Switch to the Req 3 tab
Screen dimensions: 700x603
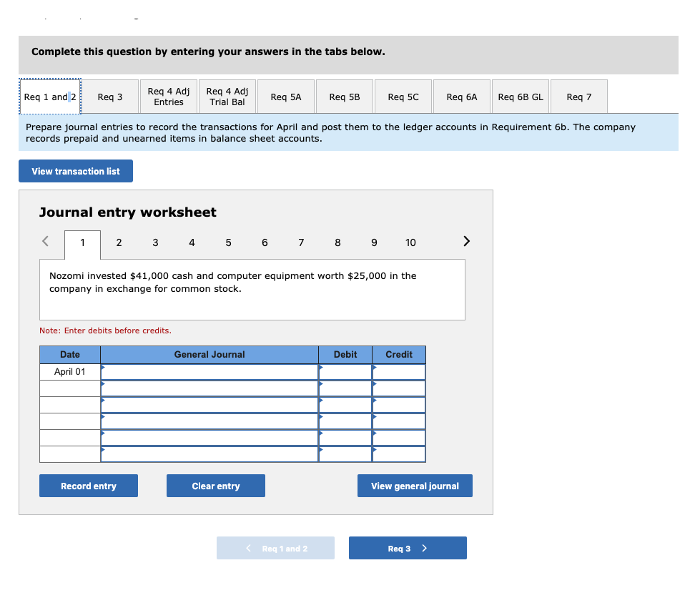point(110,97)
